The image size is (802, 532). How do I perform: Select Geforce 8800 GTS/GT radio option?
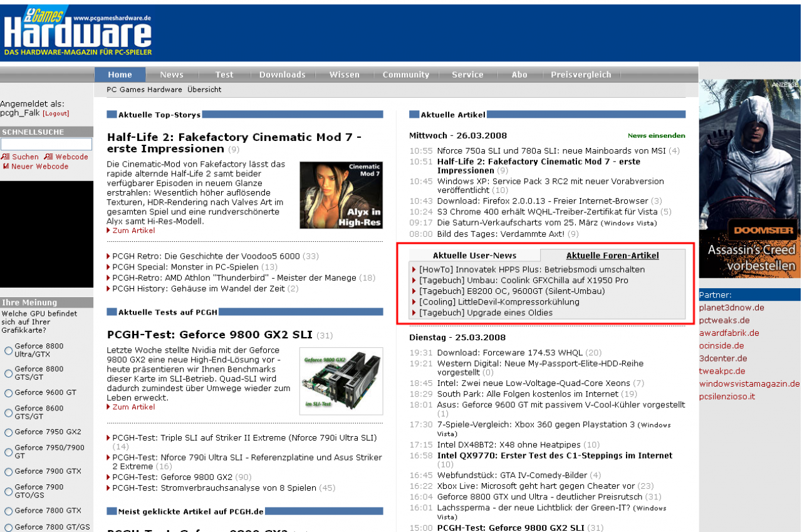(9, 373)
